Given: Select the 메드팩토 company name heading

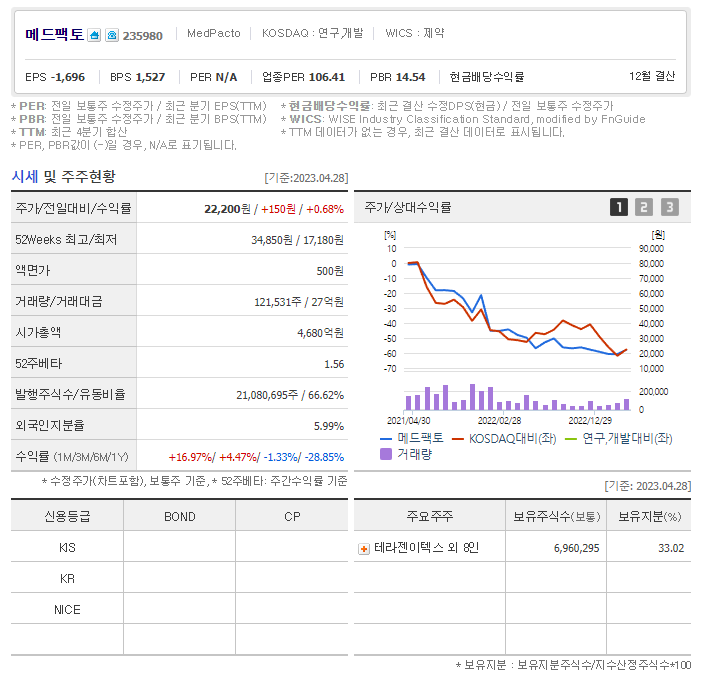Looking at the screenshot, I should [54, 34].
